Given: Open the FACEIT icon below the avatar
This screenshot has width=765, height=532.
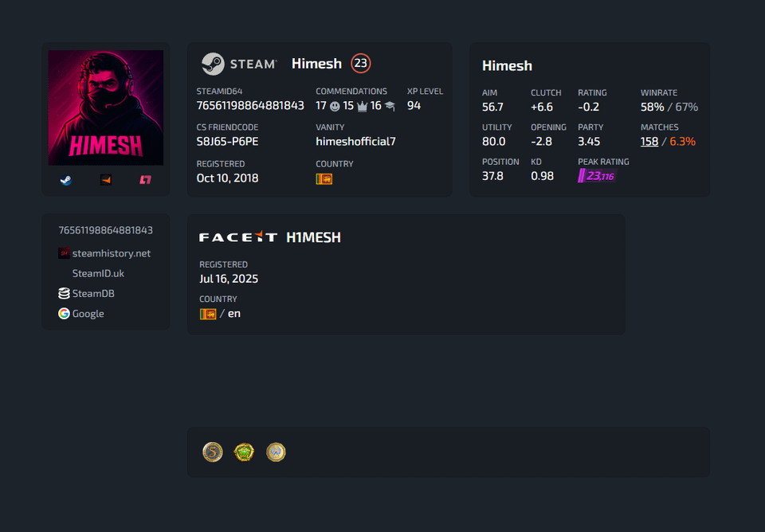Looking at the screenshot, I should click(x=105, y=180).
